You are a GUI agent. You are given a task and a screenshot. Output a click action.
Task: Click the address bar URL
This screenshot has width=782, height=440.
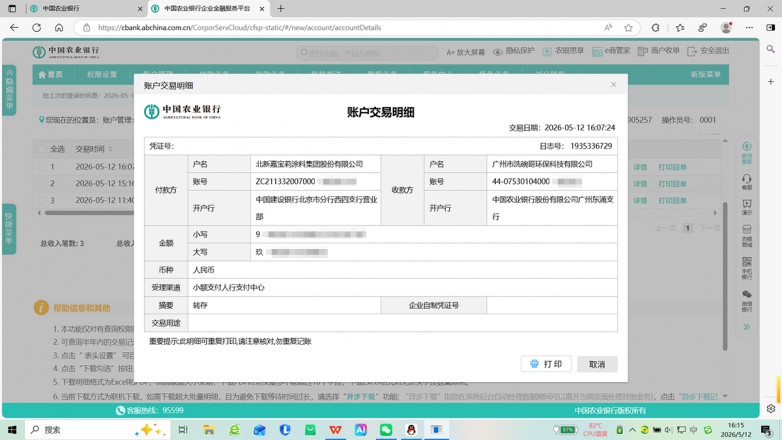pyautogui.click(x=239, y=27)
